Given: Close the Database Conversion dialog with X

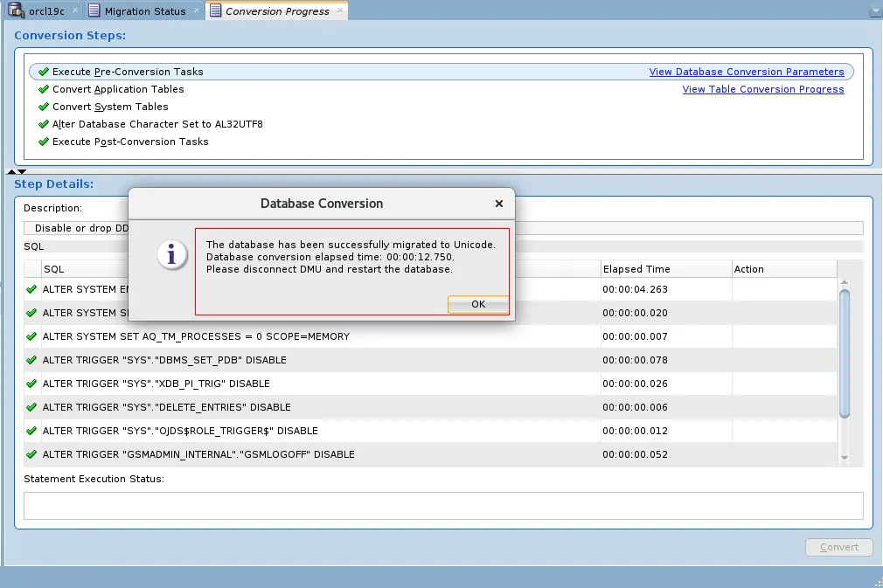Looking at the screenshot, I should [x=499, y=204].
